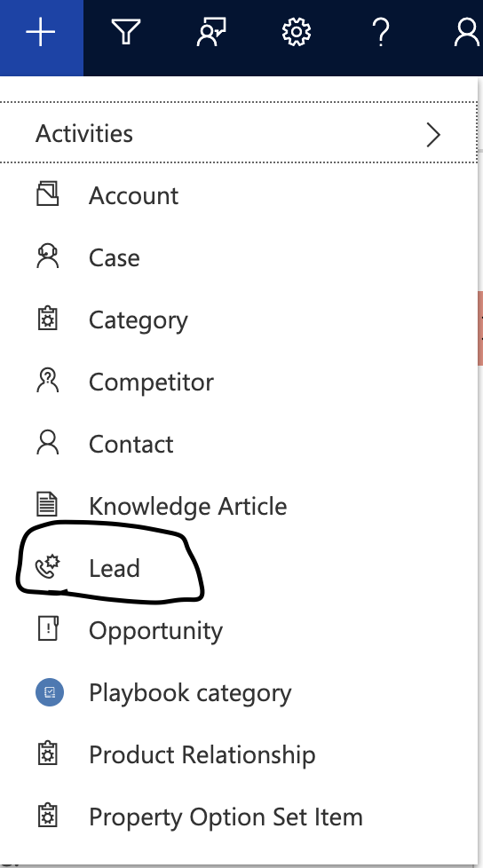The width and height of the screenshot is (483, 868).
Task: Expand Activities submenu chevron
Action: 433,135
